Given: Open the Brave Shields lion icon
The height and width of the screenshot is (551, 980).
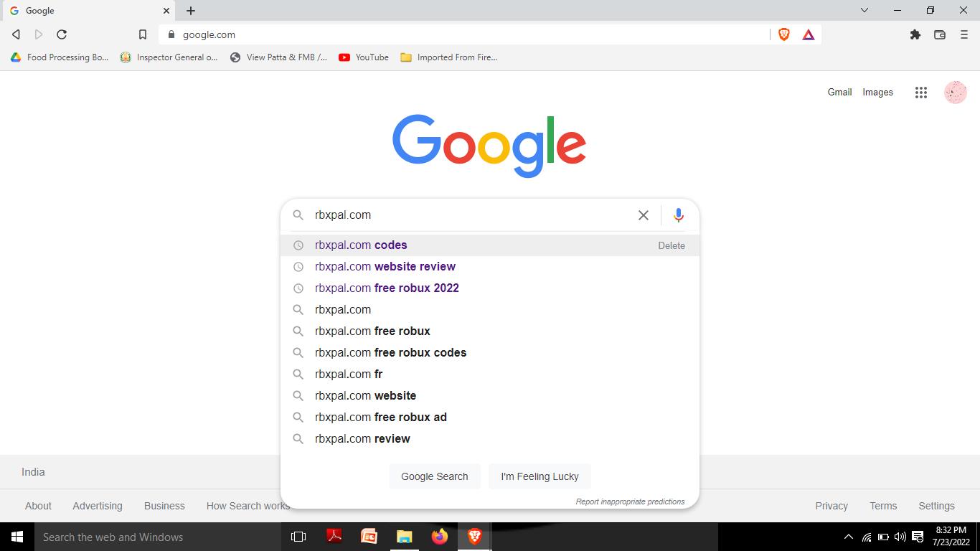Looking at the screenshot, I should click(x=784, y=34).
